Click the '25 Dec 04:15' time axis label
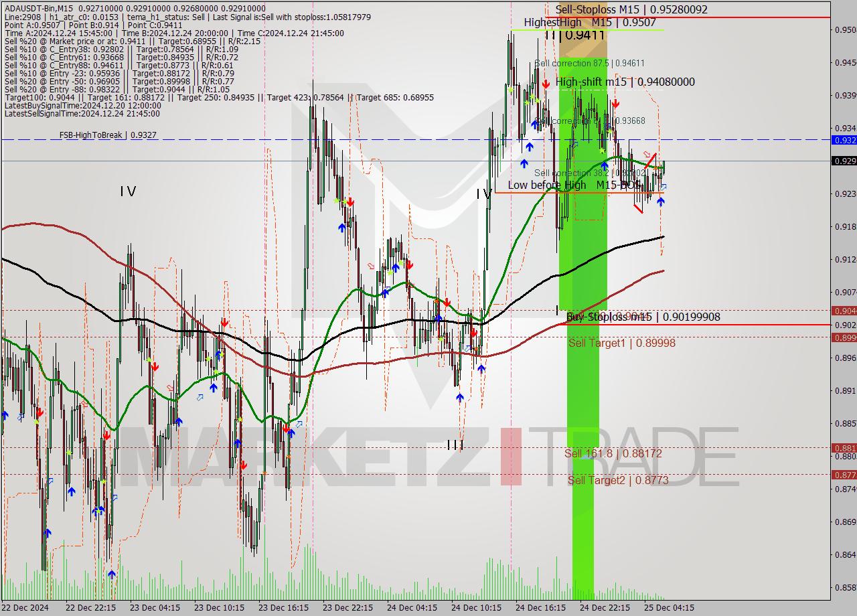 [x=669, y=608]
